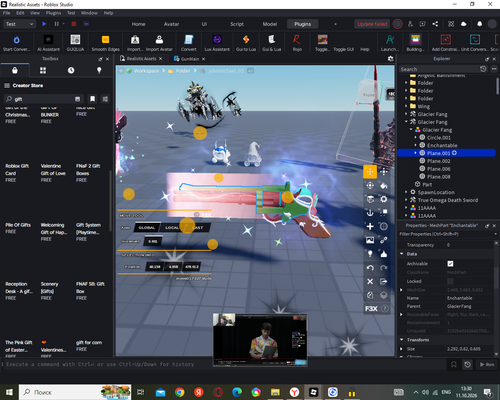Stop the play test with red square
This screenshot has height=400, width=500.
(x=74, y=24)
